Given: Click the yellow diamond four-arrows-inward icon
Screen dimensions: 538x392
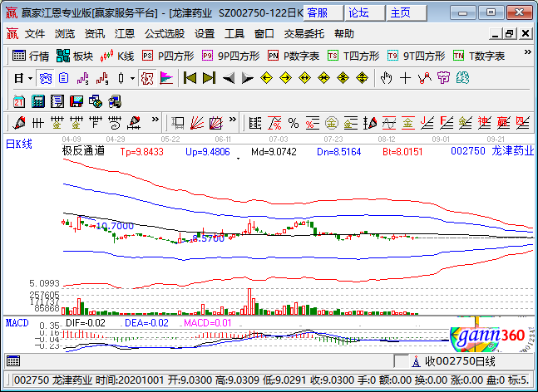Looking at the screenshot, I should point(343,78).
